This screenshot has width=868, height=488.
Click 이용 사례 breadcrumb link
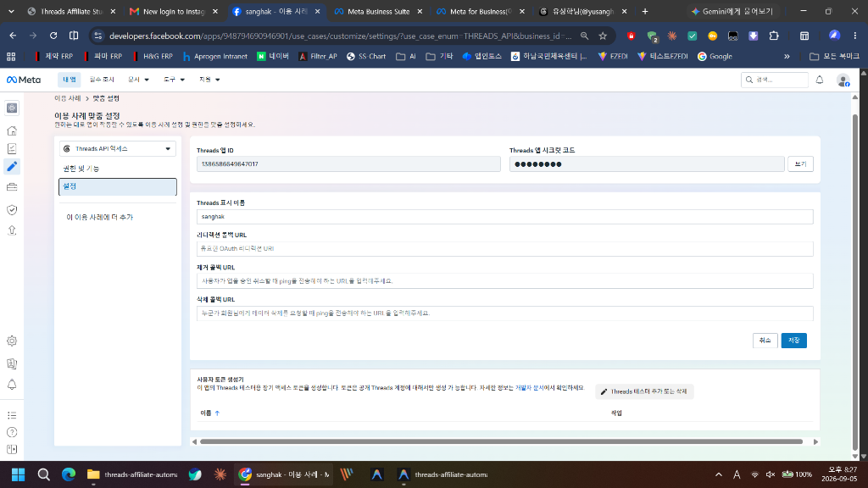click(x=68, y=98)
